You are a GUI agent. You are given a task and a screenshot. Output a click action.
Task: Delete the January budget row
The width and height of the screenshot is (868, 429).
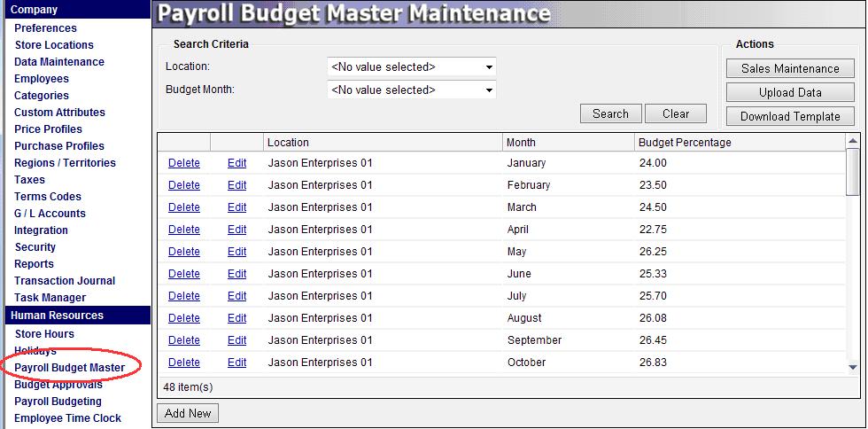[184, 163]
